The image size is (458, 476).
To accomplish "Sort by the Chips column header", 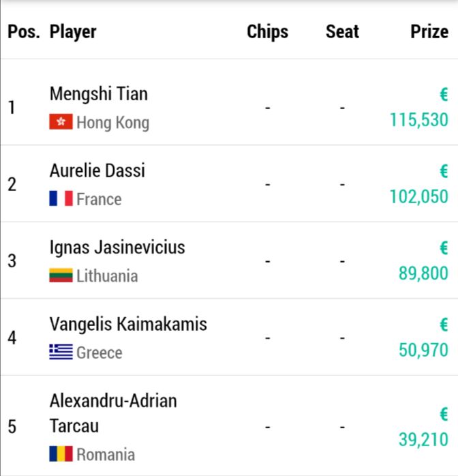I will coord(267,31).
